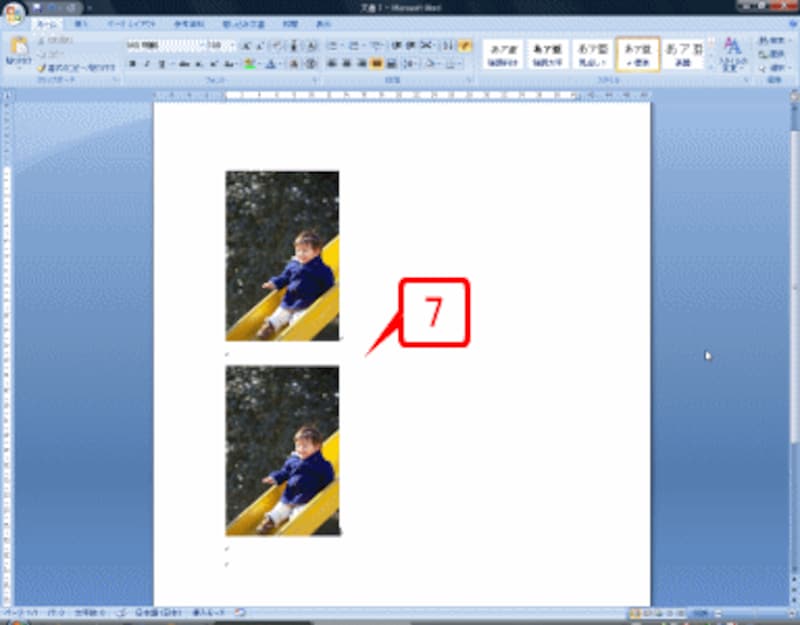Image resolution: width=800 pixels, height=625 pixels.
Task: Click the Cut command
Action: (x=57, y=40)
